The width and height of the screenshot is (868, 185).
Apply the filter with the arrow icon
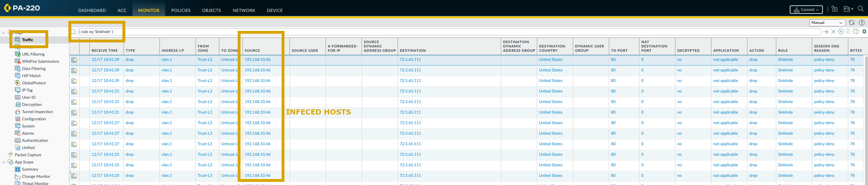tap(826, 32)
